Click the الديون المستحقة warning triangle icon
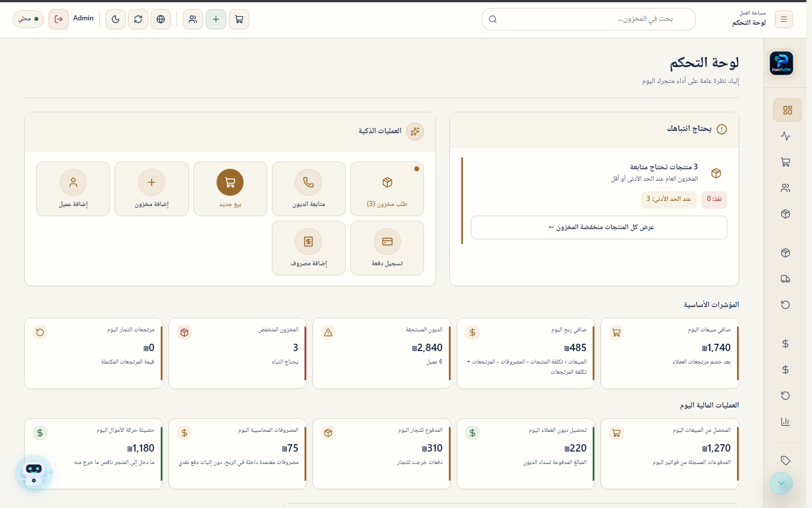The image size is (812, 508). pyautogui.click(x=328, y=332)
